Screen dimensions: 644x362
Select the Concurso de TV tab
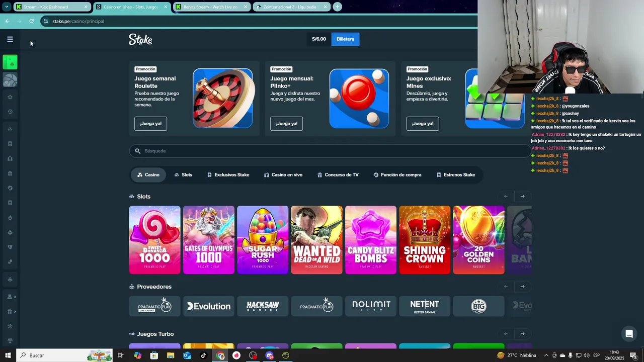(x=338, y=175)
